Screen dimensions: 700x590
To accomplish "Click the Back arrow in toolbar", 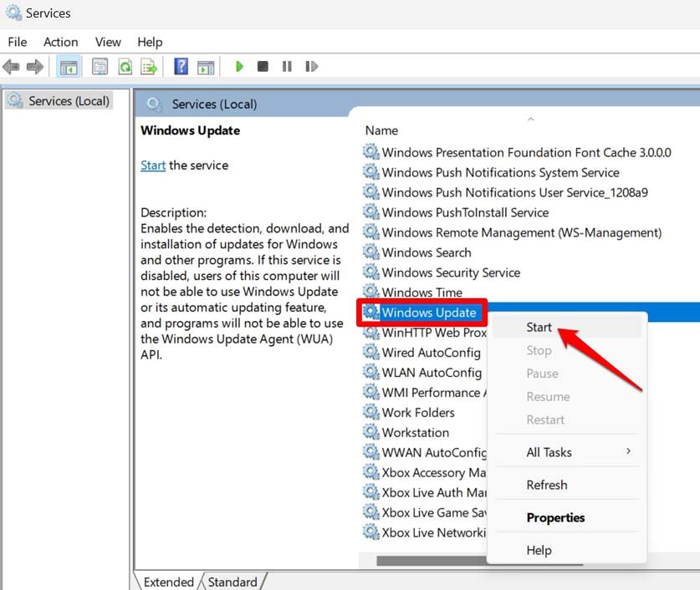I will [x=11, y=66].
